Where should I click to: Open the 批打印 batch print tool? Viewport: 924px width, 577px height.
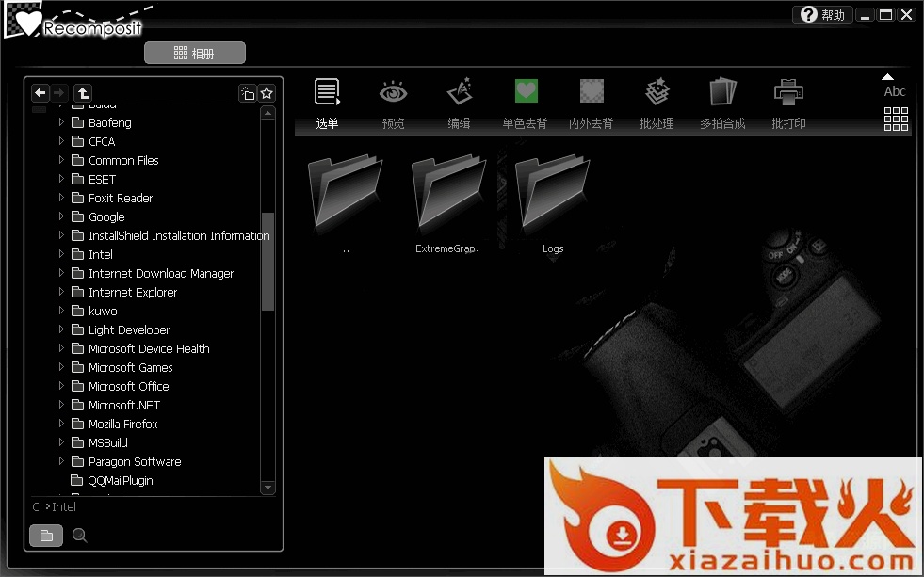point(788,92)
